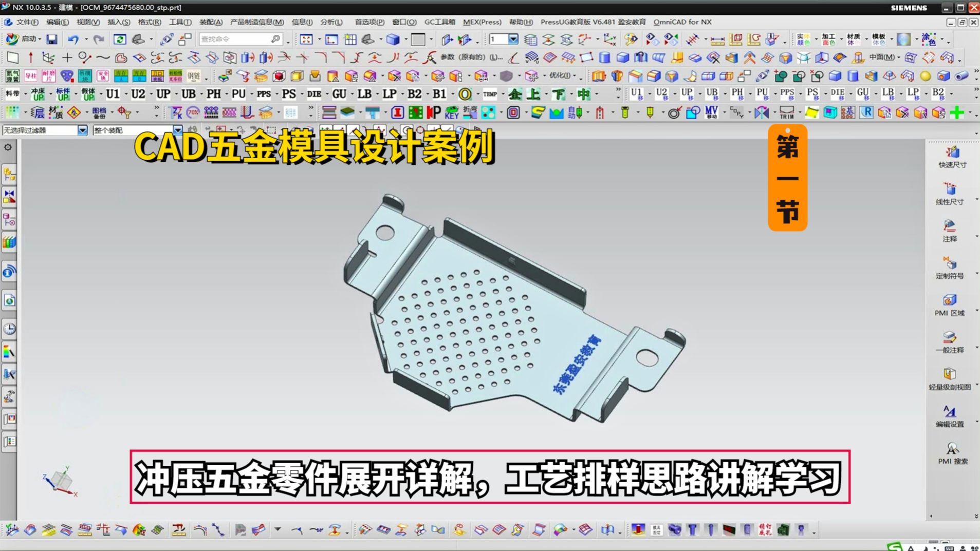The height and width of the screenshot is (551, 980).
Task: Click the green 全 icon
Action: [x=515, y=94]
